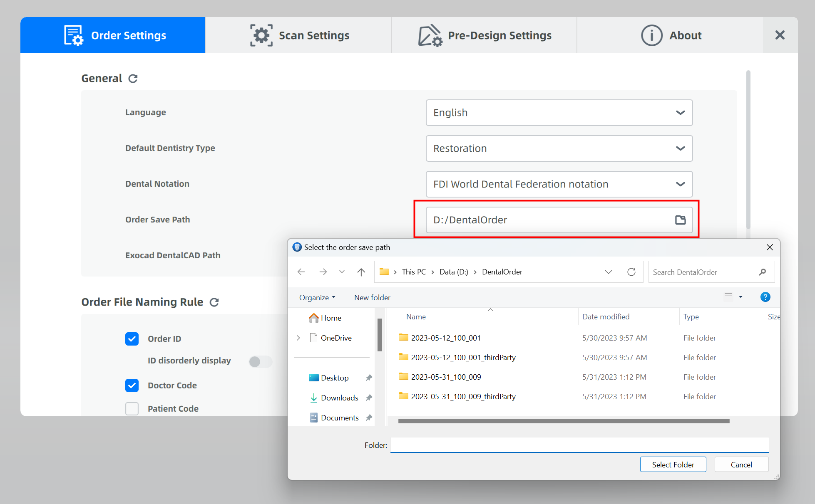The width and height of the screenshot is (815, 504).
Task: Click the horizontal scrollbar in the file list
Action: tap(564, 421)
